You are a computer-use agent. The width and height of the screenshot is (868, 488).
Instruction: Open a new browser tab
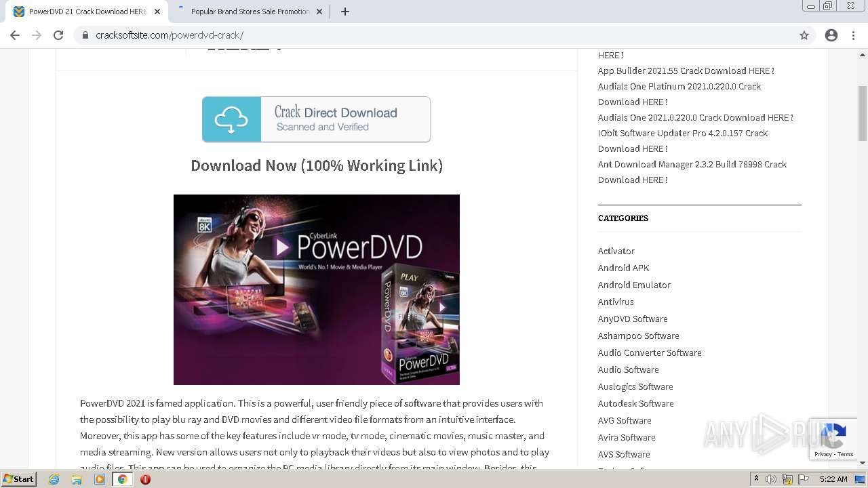[x=345, y=12]
